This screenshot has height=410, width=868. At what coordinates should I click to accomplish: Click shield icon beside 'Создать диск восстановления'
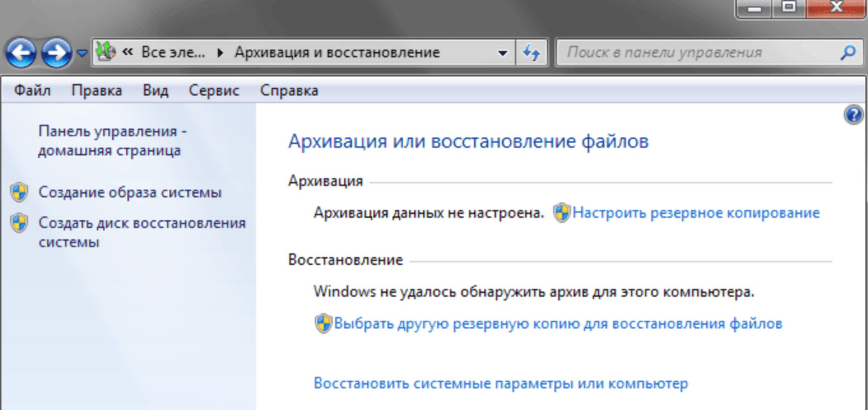pyautogui.click(x=20, y=223)
